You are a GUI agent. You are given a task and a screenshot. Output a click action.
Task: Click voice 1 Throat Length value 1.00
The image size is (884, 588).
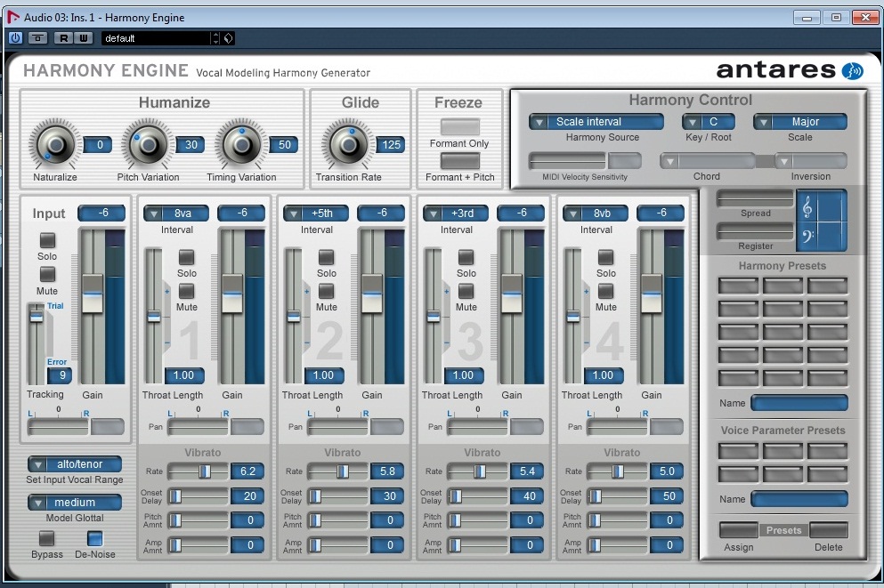coord(183,375)
